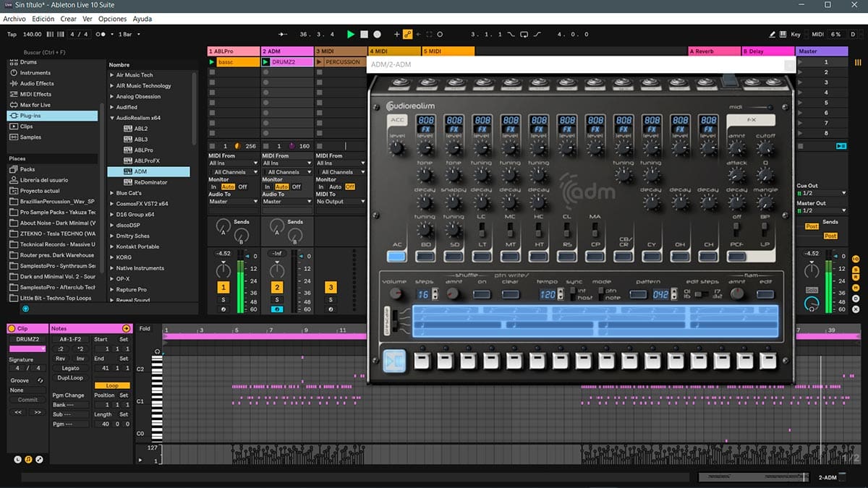Toggle Fold in the note editor
Image resolution: width=868 pixels, height=488 pixels.
tap(145, 329)
